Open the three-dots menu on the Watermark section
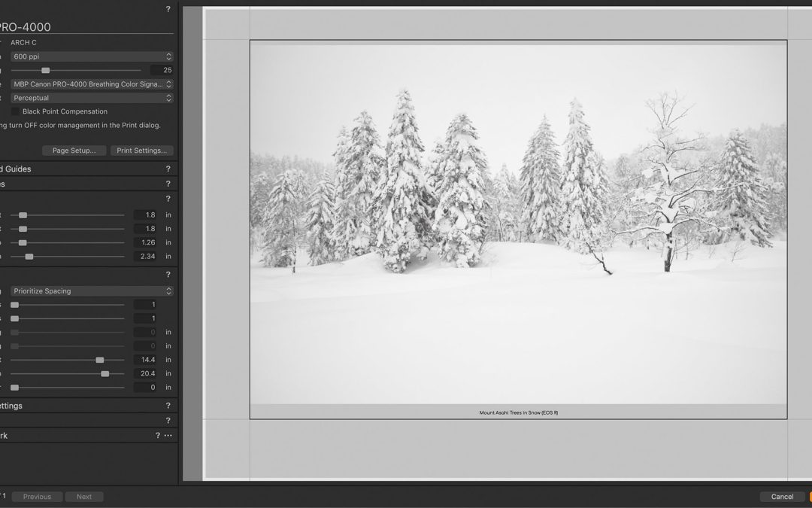Viewport: 812px width, 508px height. 168,436
